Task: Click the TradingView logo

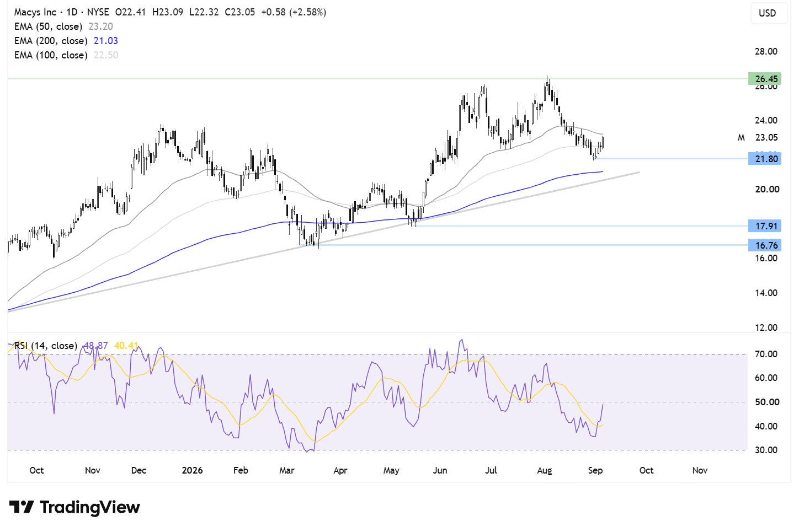Action: [x=74, y=507]
